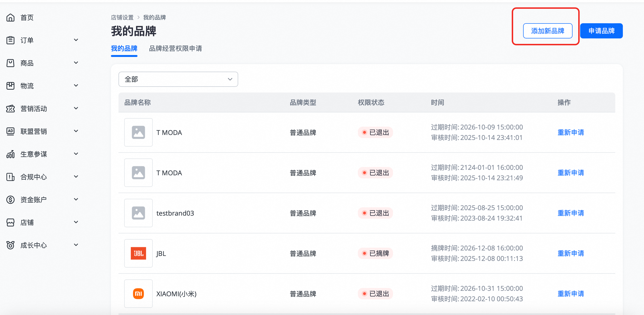Click the Products (商品) bag icon
The image size is (644, 315).
(10, 63)
